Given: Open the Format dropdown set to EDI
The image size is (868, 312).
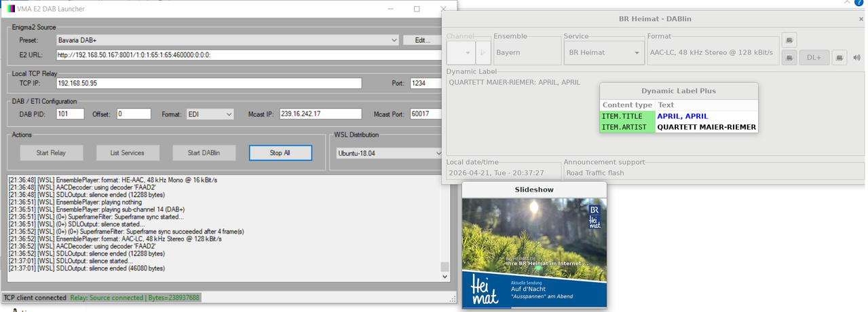Looking at the screenshot, I should pyautogui.click(x=210, y=114).
